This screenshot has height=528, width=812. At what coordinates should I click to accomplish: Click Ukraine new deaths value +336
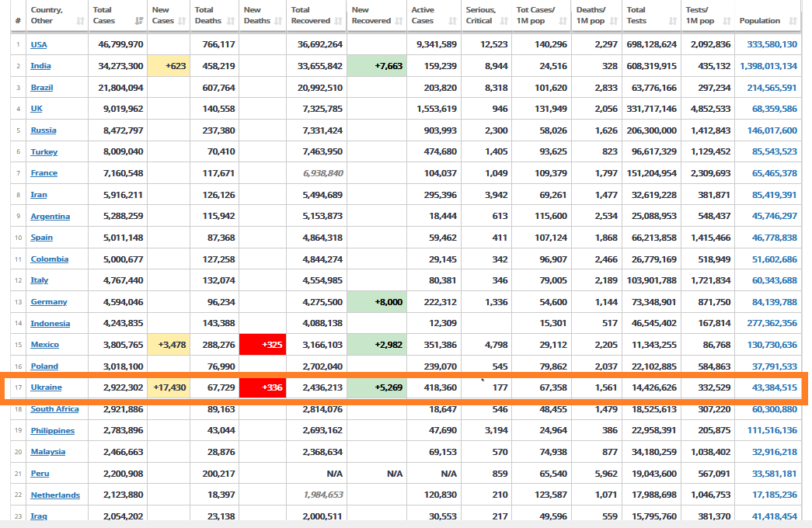pyautogui.click(x=263, y=387)
